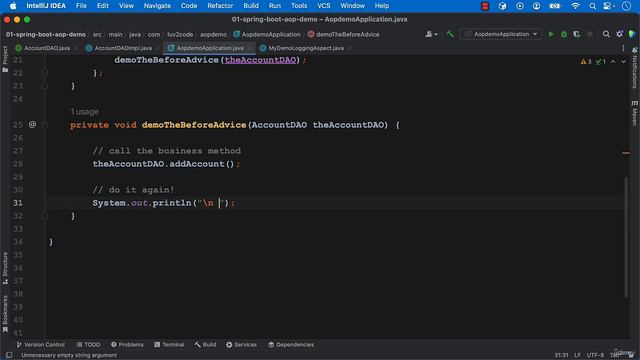Click the warnings count indicator showing 3
This screenshot has width=640, height=360.
click(x=586, y=62)
